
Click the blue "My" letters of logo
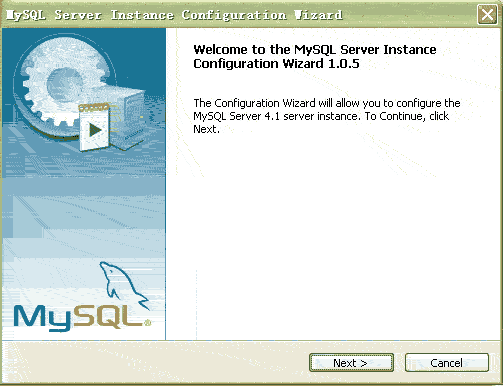pos(43,318)
